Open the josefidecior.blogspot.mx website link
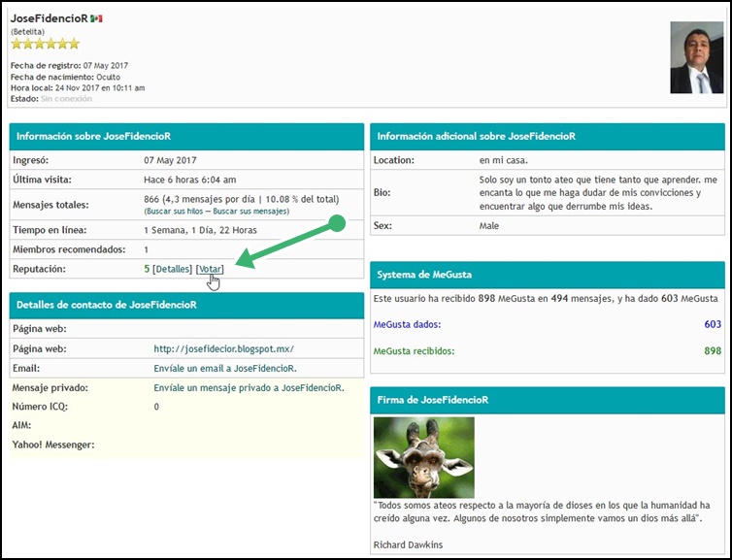732x560 pixels. (x=223, y=348)
